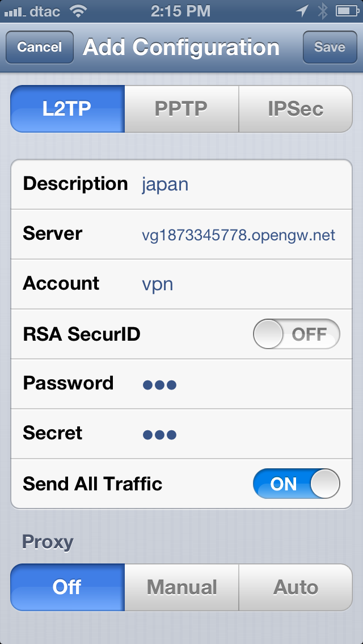
Task: Turn off Send All Traffic switch
Action: [297, 484]
